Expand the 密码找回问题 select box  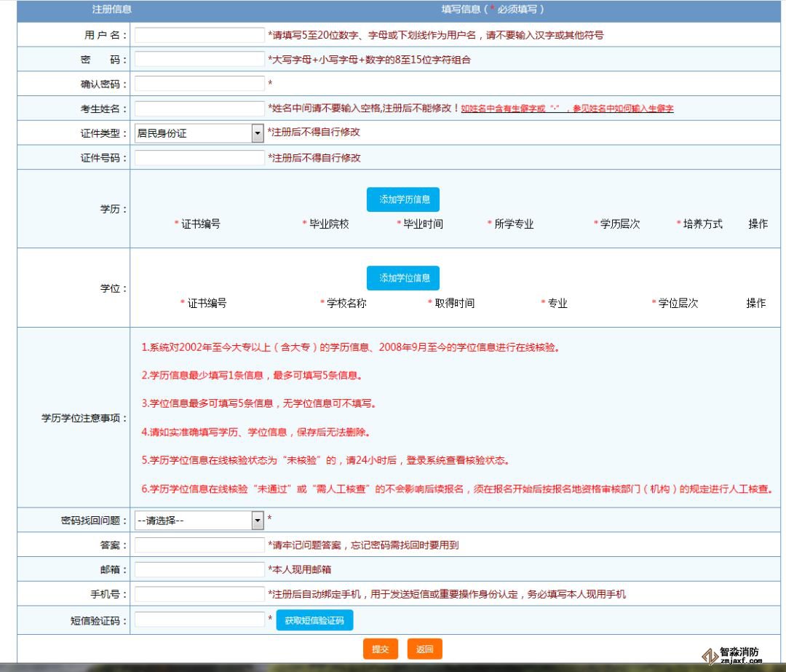[193, 521]
